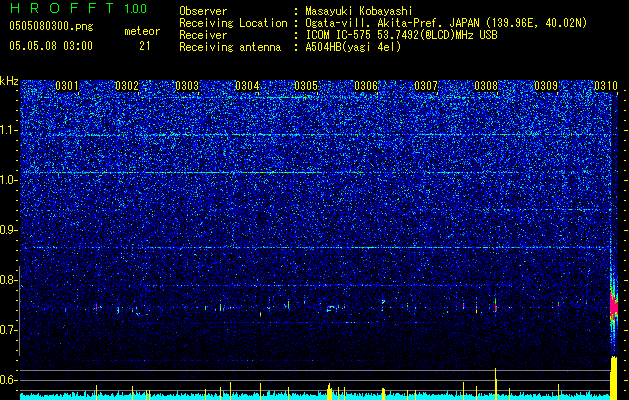Click the 0.8 frequency axis label
629x400 pixels.
point(9,280)
